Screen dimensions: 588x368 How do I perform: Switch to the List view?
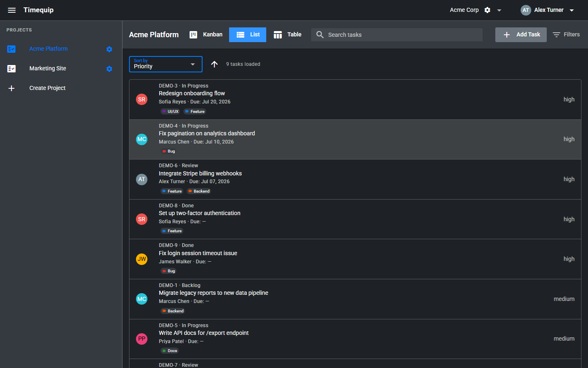point(248,35)
